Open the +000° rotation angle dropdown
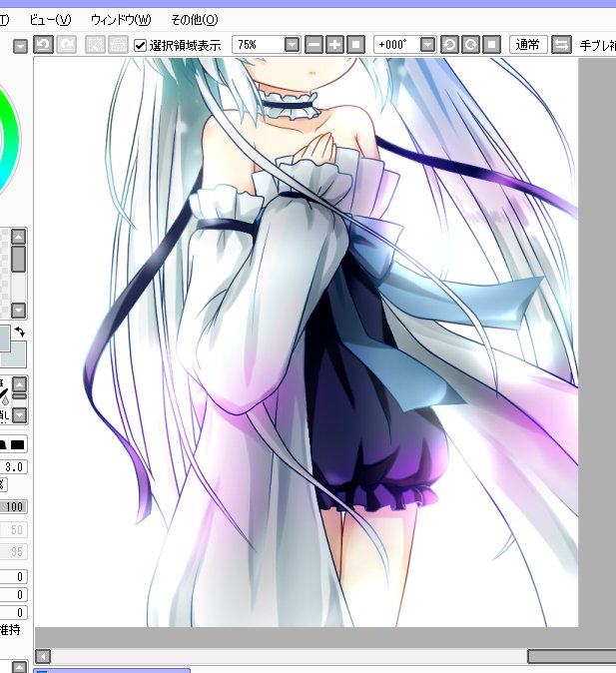This screenshot has height=673, width=616. click(x=427, y=45)
